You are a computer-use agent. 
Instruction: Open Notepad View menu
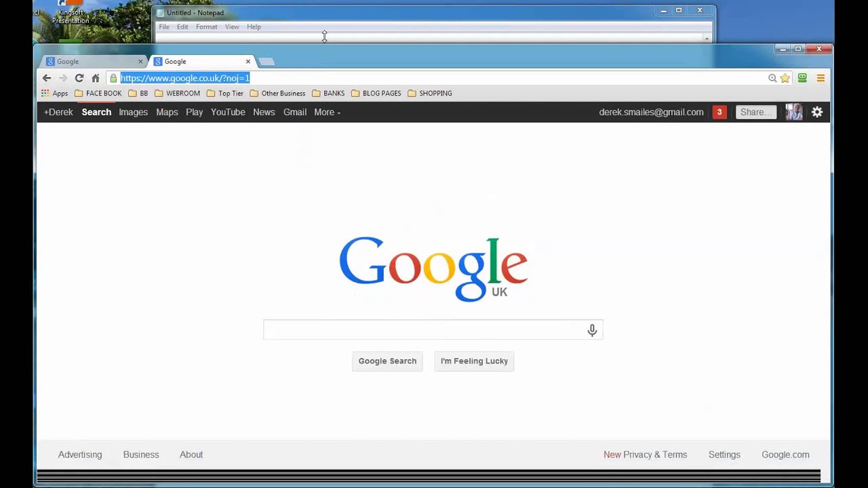coord(232,27)
